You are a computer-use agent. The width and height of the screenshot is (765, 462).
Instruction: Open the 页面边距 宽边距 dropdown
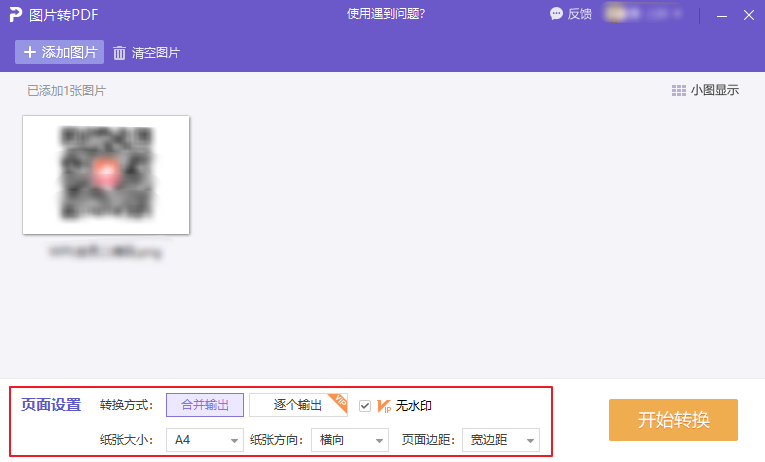pyautogui.click(x=501, y=440)
